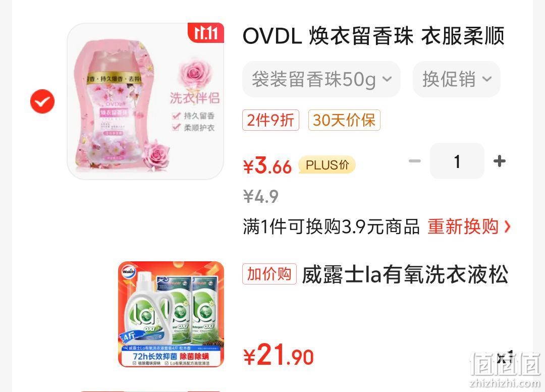Expand the 袋装留香珠50g specification dropdown
The height and width of the screenshot is (392, 545).
point(321,79)
